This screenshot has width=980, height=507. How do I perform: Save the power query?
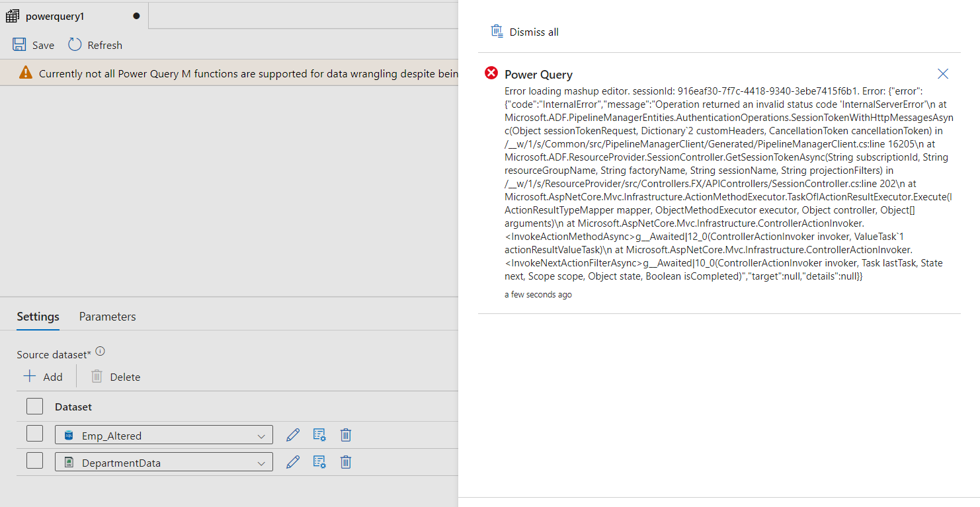[x=33, y=45]
